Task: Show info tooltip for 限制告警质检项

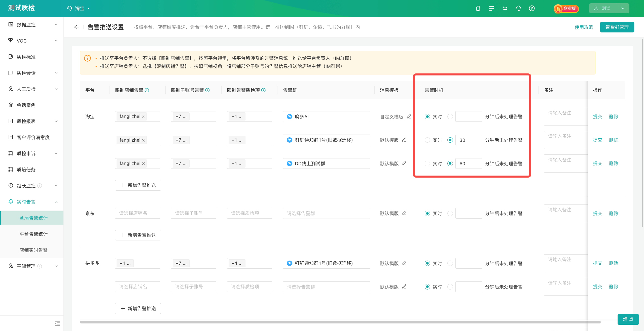Action: (x=263, y=90)
